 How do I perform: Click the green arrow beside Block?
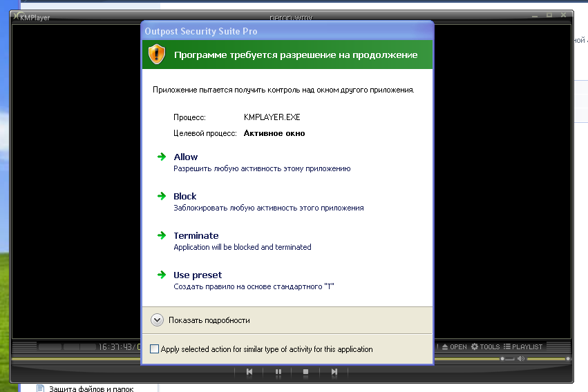click(162, 196)
